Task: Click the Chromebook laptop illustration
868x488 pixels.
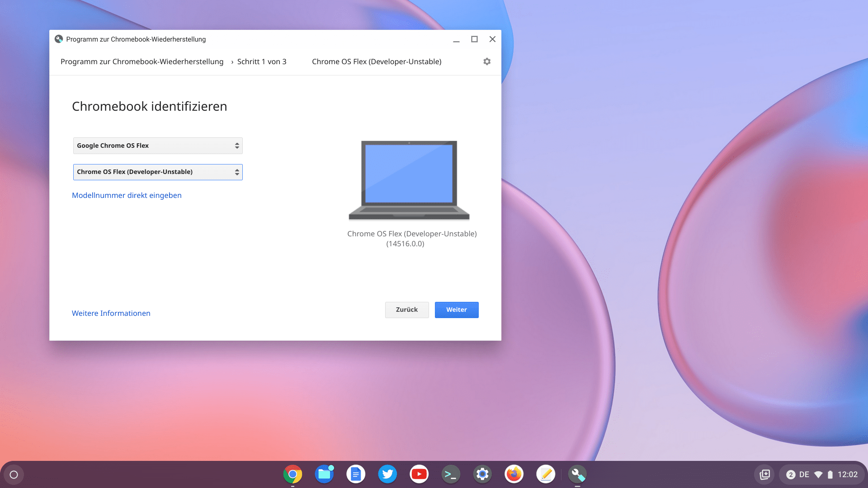Action: point(409,180)
